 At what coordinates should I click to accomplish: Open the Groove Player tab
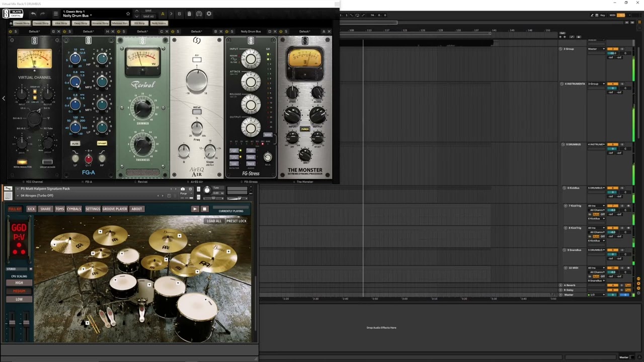point(115,209)
